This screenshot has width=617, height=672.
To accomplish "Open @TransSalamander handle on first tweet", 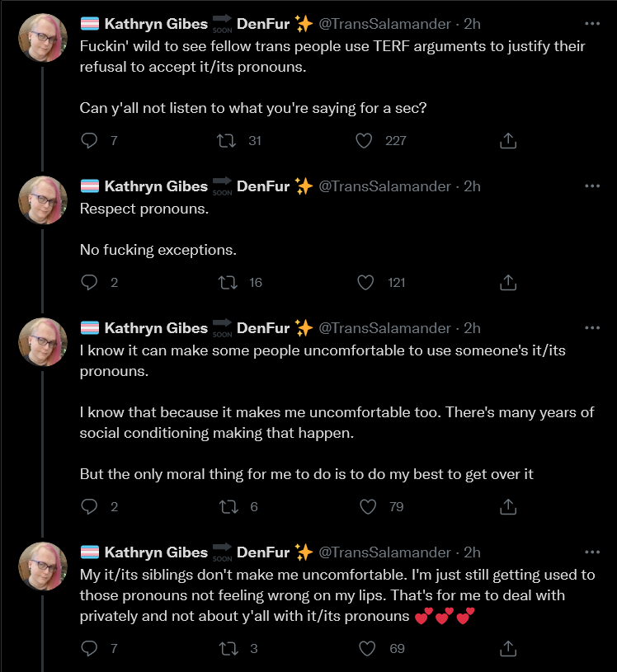I will click(x=384, y=24).
